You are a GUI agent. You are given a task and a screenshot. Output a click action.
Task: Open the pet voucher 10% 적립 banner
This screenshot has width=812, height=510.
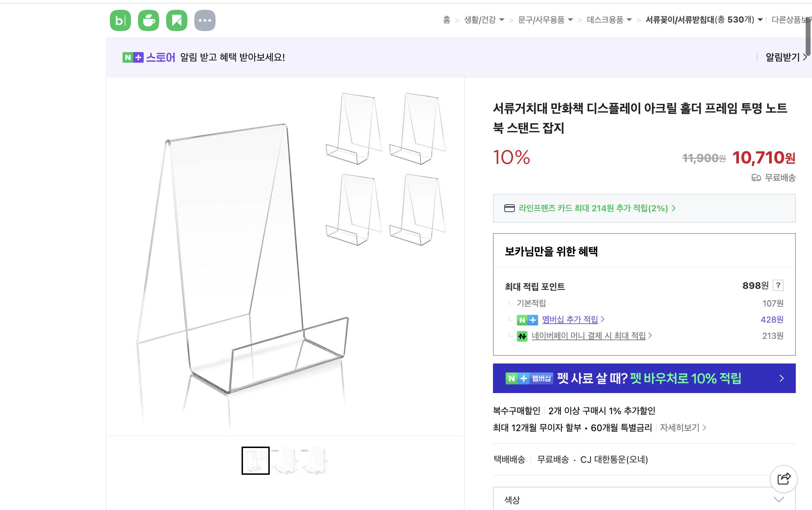pos(644,378)
